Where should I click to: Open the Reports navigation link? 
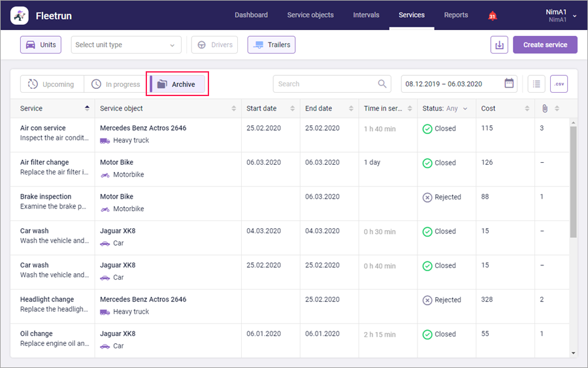point(455,15)
